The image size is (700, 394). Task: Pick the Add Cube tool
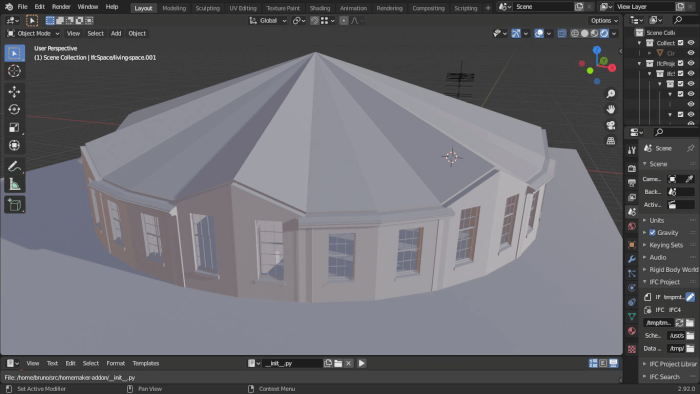tap(14, 205)
